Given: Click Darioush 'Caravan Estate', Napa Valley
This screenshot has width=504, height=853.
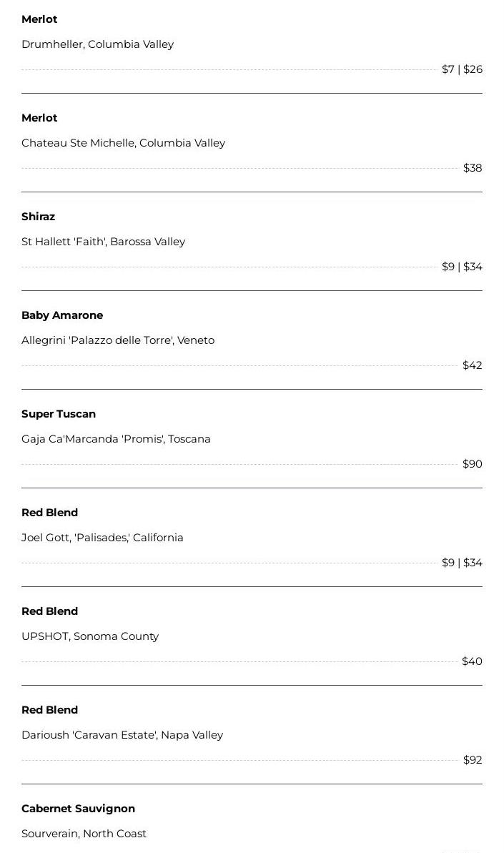Looking at the screenshot, I should point(122,735).
